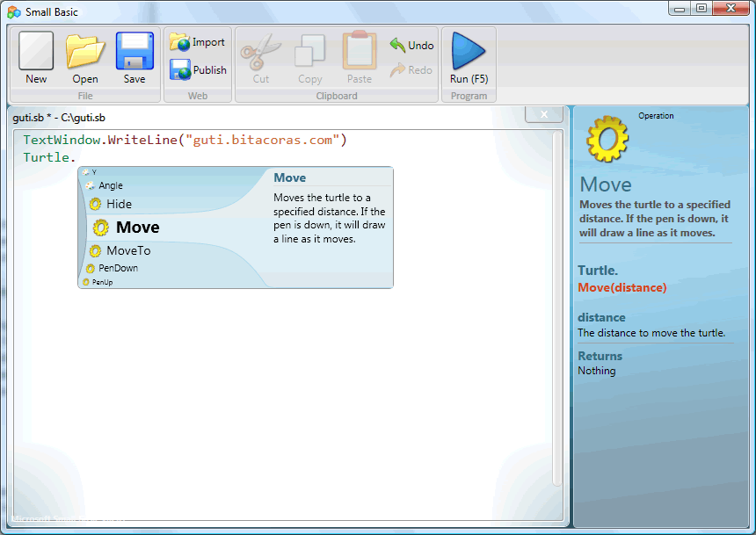Screen dimensions: 756x535
Task: Select the Hide method suggestion
Action: 112,204
